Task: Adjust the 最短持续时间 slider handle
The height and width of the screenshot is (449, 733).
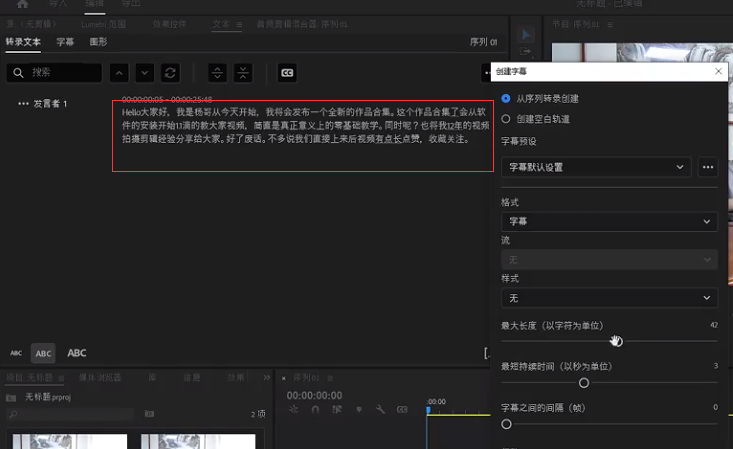Action: [584, 383]
